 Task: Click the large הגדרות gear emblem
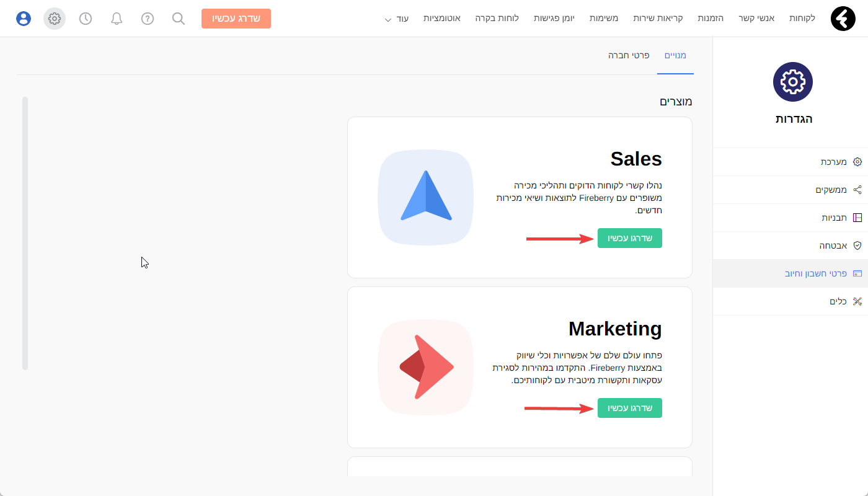pyautogui.click(x=793, y=82)
